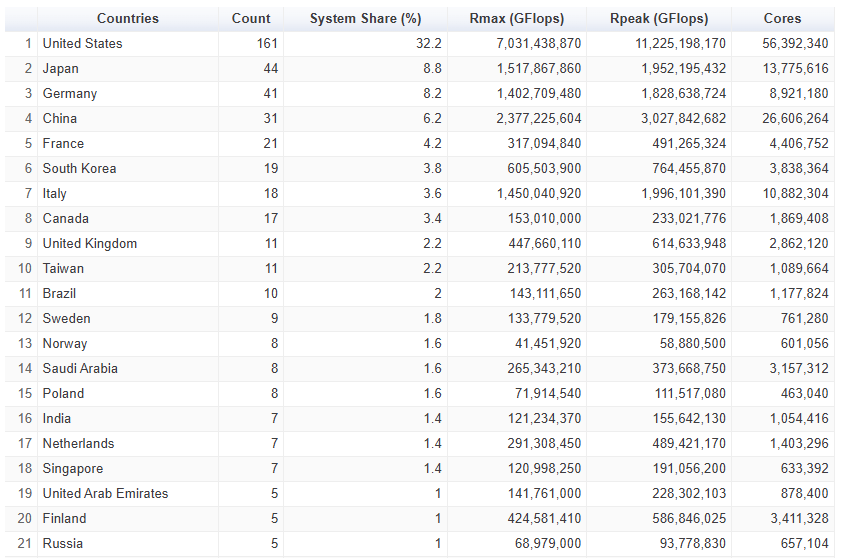Click the Japan country cell

coord(128,69)
